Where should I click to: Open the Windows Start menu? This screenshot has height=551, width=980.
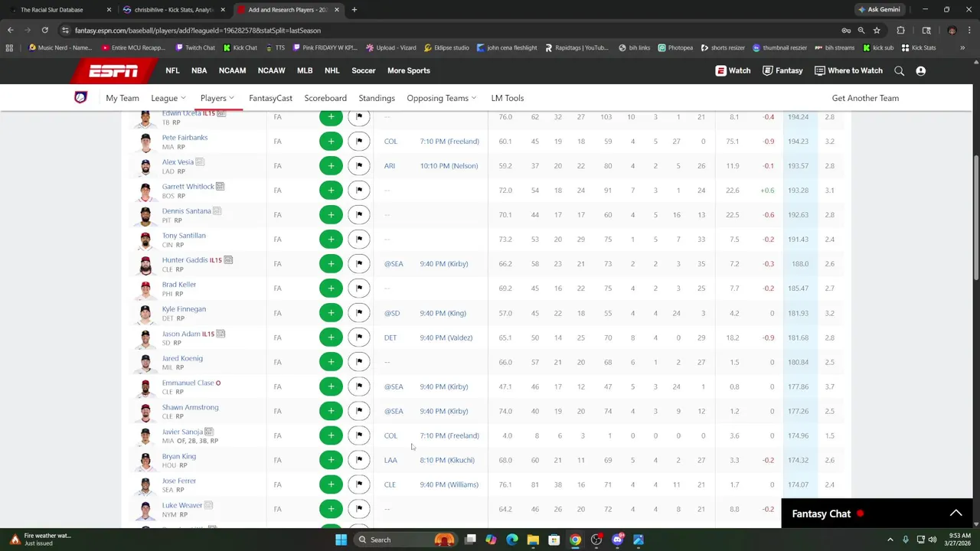point(341,540)
